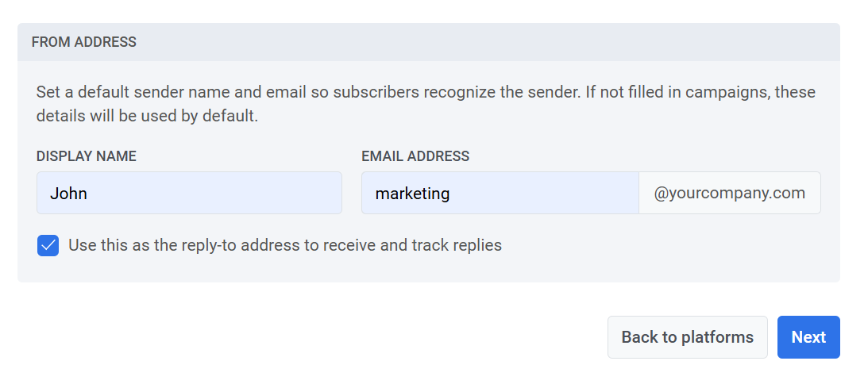
Task: Go Back to platforms
Action: point(687,337)
